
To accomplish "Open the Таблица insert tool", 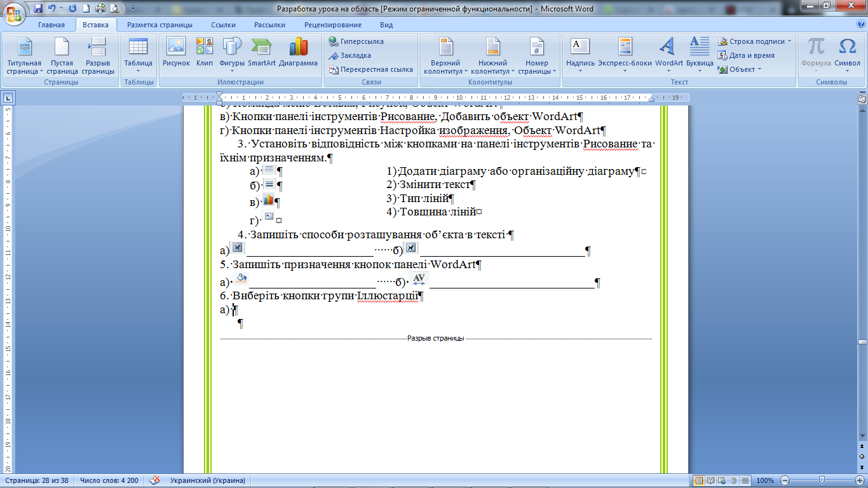I will 138,57.
